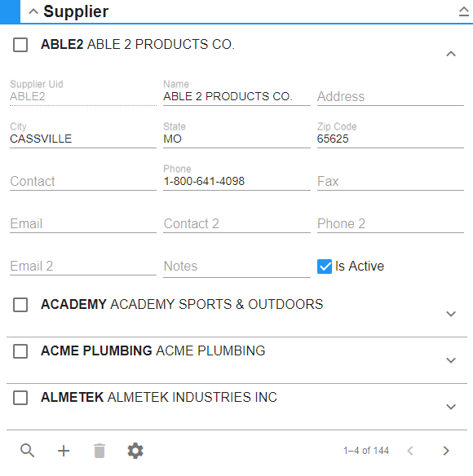Expand the ACADEMY supplier row
The height and width of the screenshot is (476, 473).
(x=451, y=314)
